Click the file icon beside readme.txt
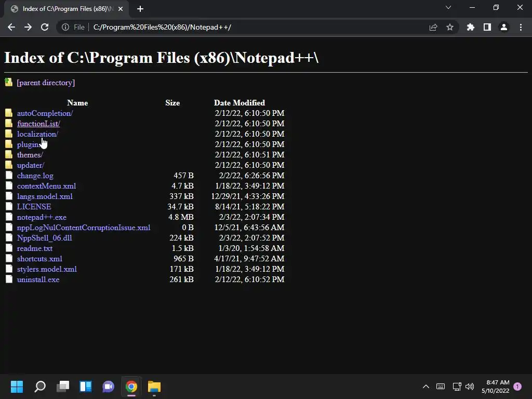Image resolution: width=532 pixels, height=399 pixels. [x=9, y=248]
